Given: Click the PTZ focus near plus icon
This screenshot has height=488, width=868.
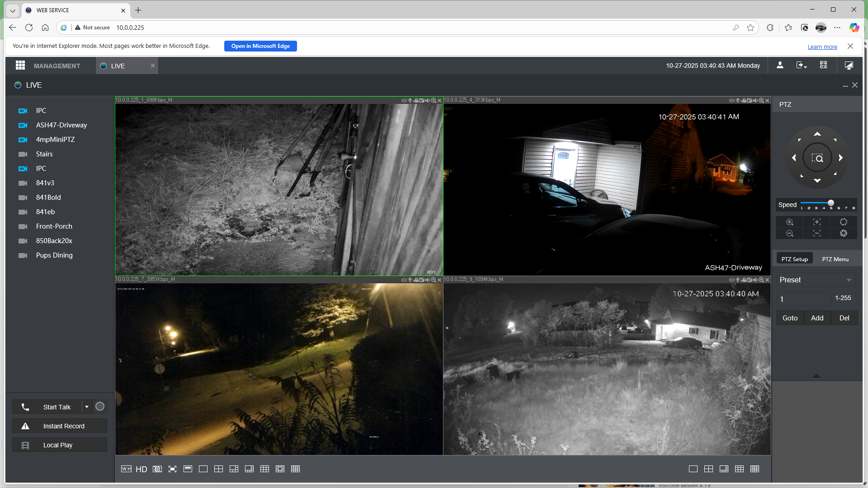Looking at the screenshot, I should (817, 222).
